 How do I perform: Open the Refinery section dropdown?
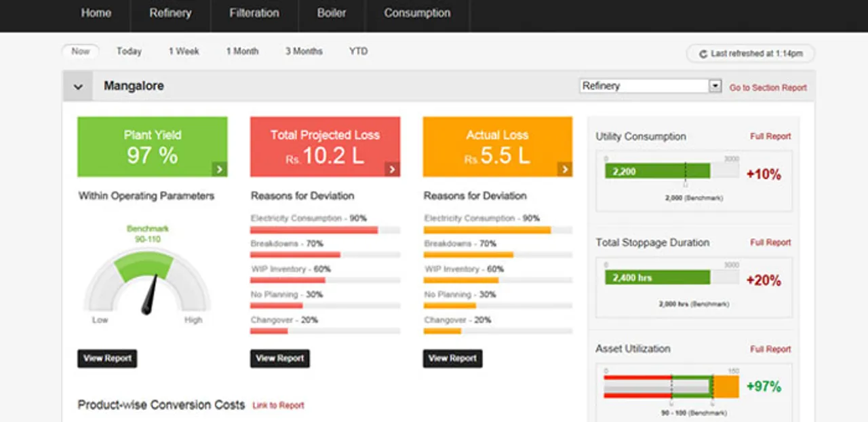point(650,86)
